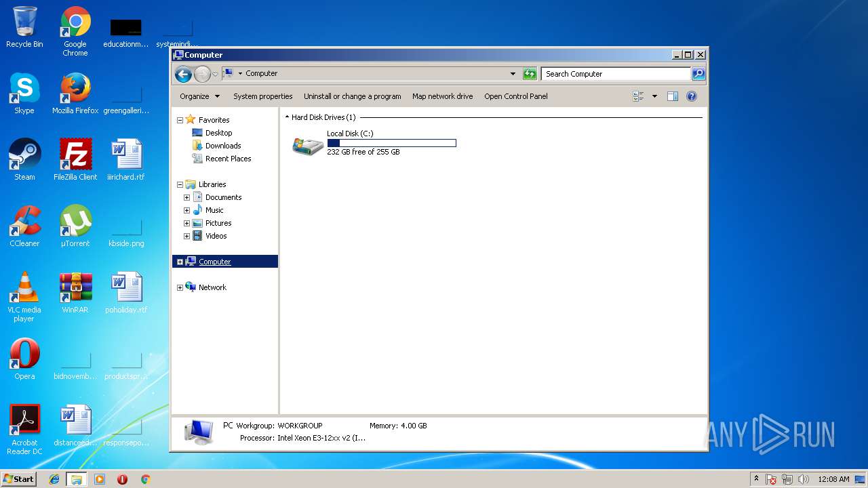
Task: Click the Windows Explorer taskbar button
Action: (x=77, y=479)
